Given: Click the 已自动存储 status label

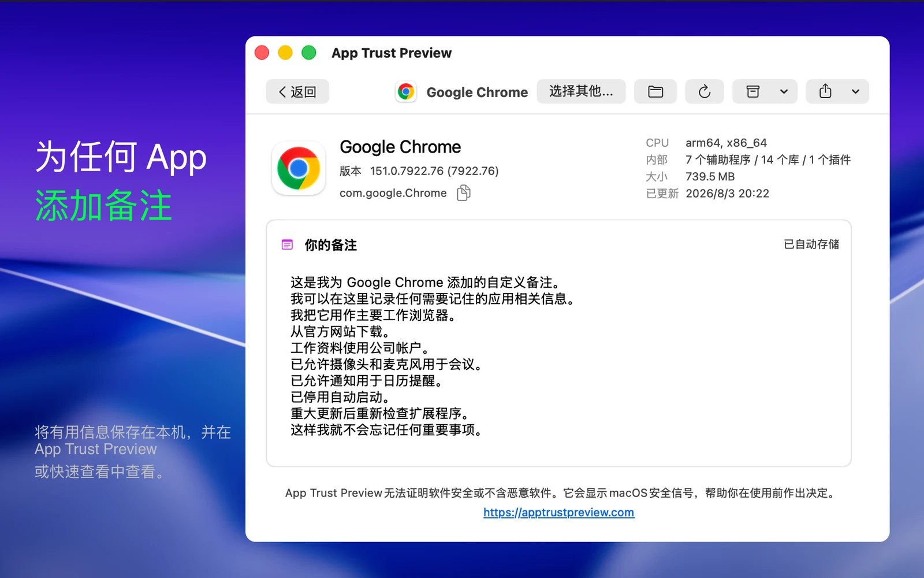Looking at the screenshot, I should tap(811, 244).
